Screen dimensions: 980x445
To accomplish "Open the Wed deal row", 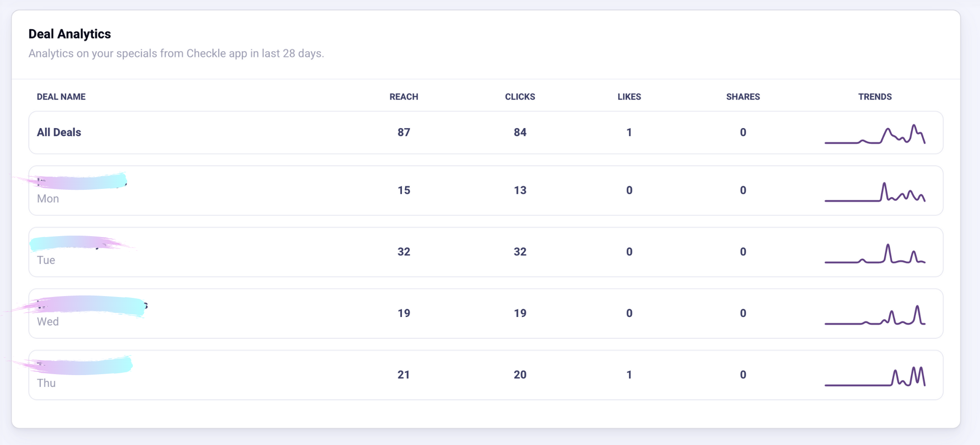I will pyautogui.click(x=486, y=313).
